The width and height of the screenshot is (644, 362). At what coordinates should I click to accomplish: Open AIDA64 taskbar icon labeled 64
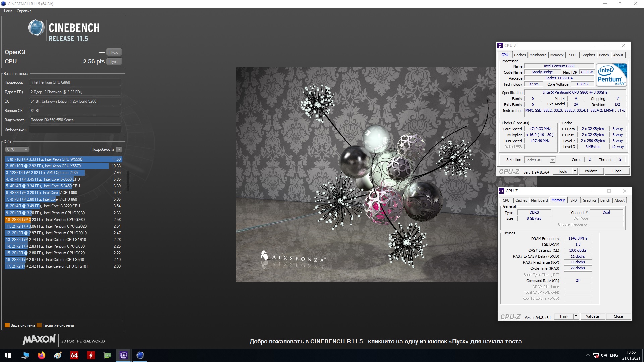[x=74, y=355]
